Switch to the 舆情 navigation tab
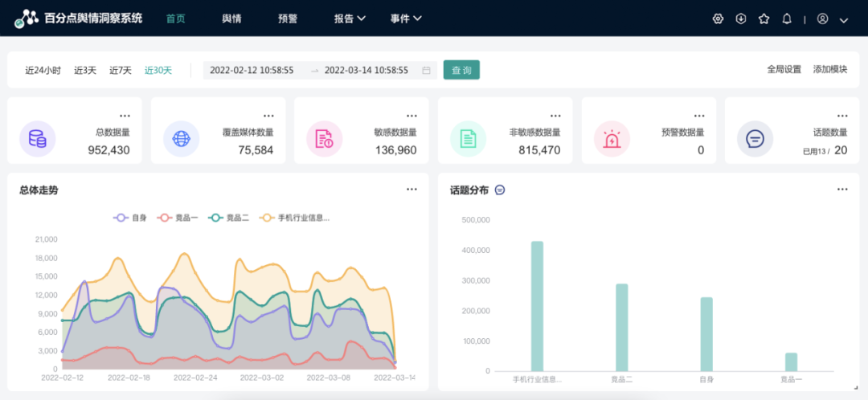Screen dimensions: 868x400 pyautogui.click(x=231, y=18)
